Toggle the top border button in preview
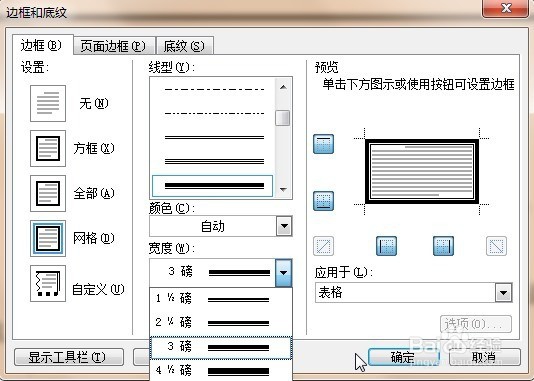This screenshot has height=381, width=534. point(323,144)
